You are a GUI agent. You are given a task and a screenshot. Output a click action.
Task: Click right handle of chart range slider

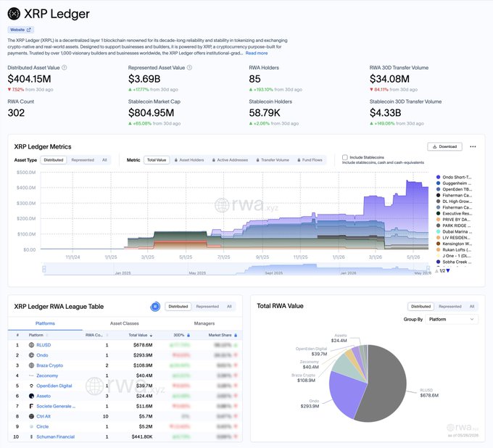[428, 269]
